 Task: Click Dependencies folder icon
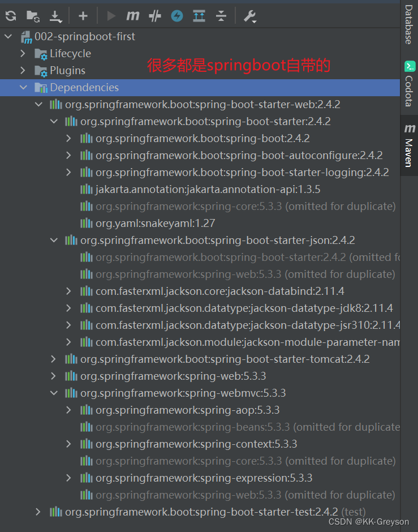click(x=41, y=88)
